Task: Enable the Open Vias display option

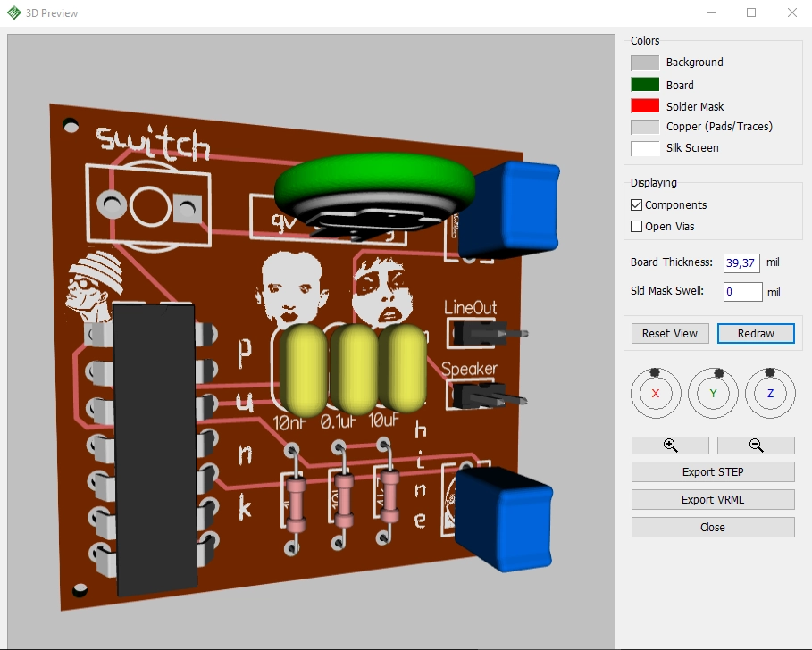Action: coord(636,226)
